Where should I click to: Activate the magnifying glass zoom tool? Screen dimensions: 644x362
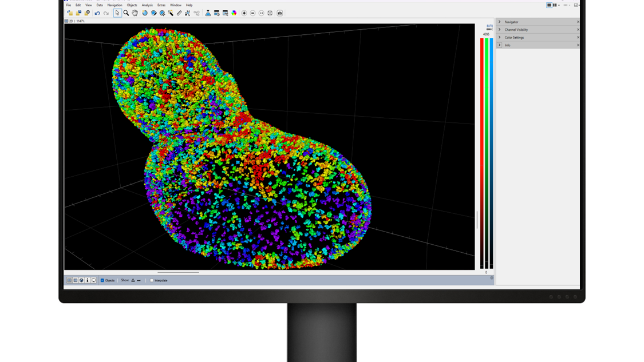point(126,13)
